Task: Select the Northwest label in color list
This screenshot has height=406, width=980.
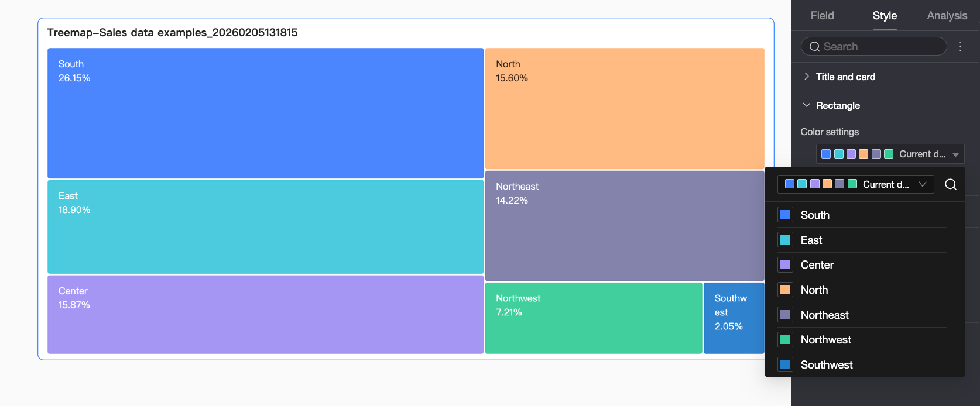Action: click(x=826, y=339)
